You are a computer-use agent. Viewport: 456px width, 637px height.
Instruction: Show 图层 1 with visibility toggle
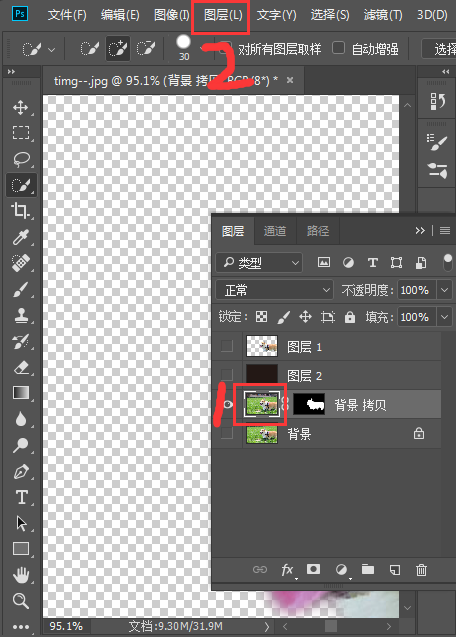[x=227, y=346]
